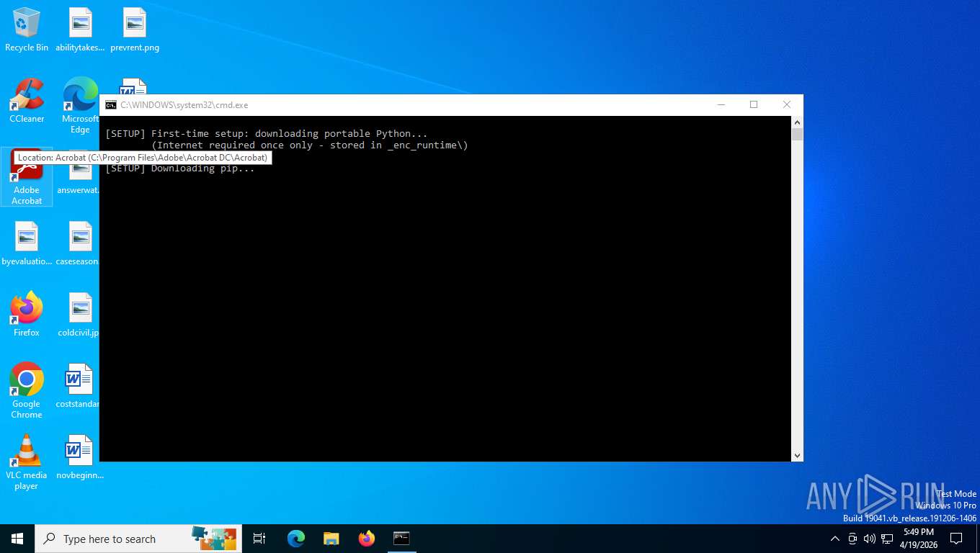Viewport: 980px width, 553px height.
Task: Click the console scrollbar up arrow
Action: [x=797, y=122]
